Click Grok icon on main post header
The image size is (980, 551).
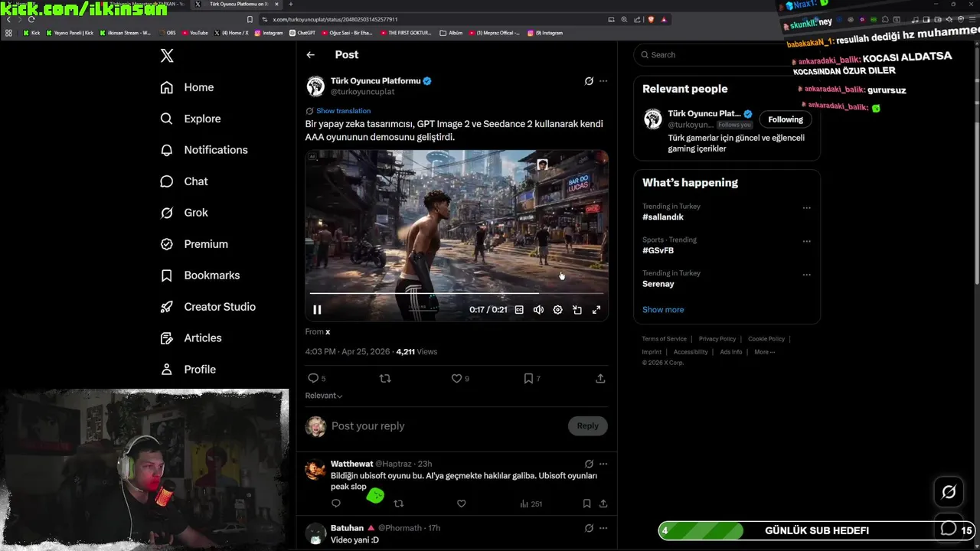(x=589, y=81)
